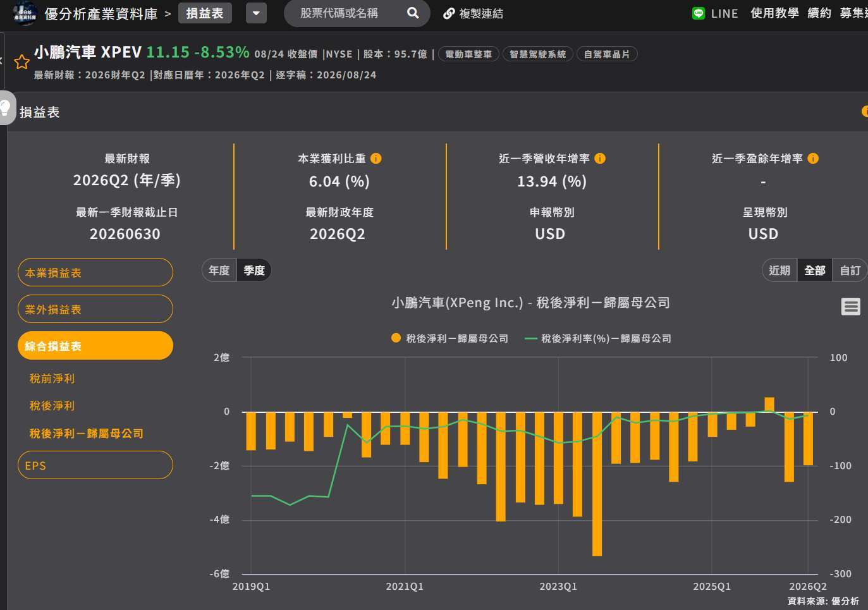
Task: Click the last bar at 2026Q2
Action: click(808, 439)
